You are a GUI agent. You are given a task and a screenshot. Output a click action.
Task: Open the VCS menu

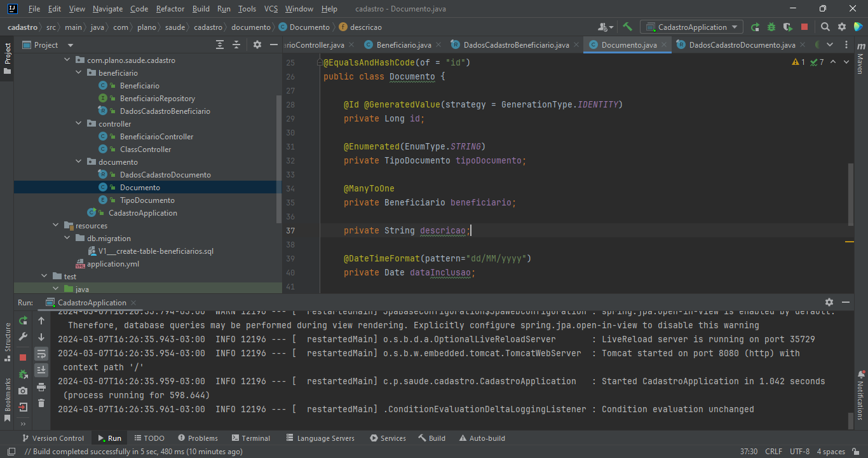coord(271,9)
